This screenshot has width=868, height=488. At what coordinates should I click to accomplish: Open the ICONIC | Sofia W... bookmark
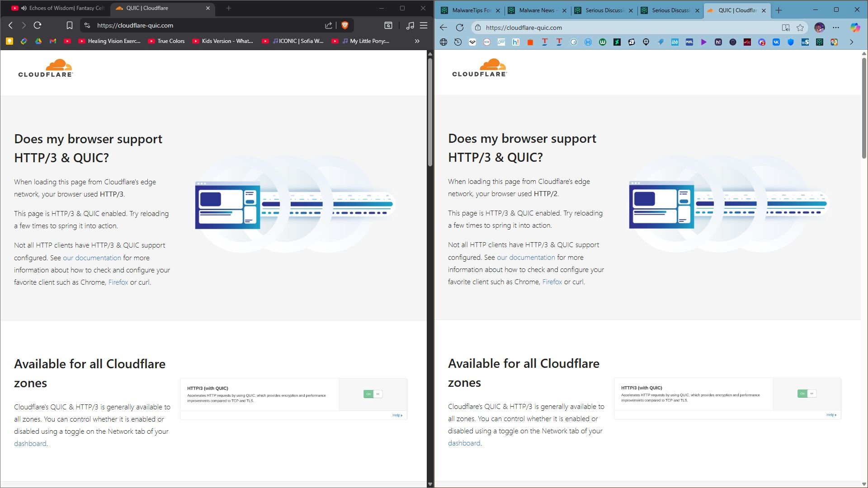point(293,41)
